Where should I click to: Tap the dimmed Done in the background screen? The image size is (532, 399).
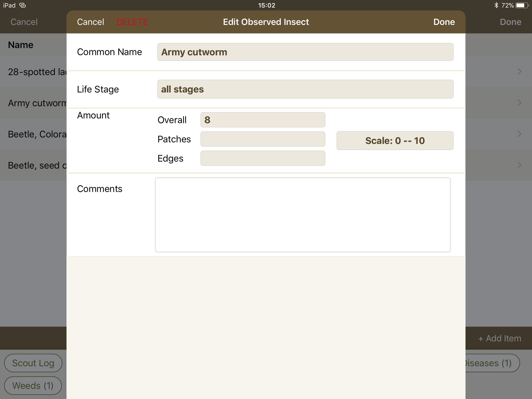click(x=511, y=22)
